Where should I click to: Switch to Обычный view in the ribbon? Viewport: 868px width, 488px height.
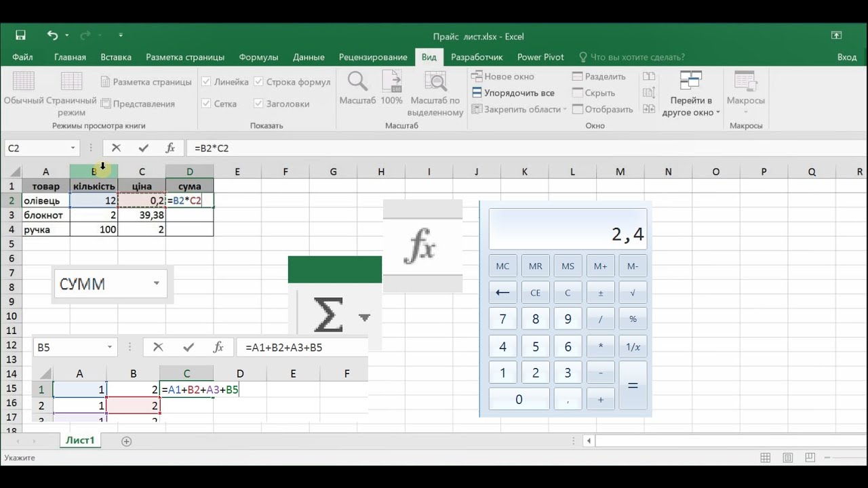(x=24, y=89)
